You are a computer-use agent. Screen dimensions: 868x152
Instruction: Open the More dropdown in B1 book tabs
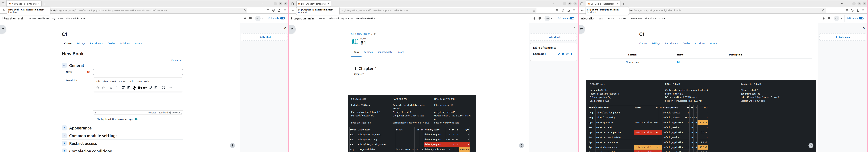pyautogui.click(x=402, y=52)
